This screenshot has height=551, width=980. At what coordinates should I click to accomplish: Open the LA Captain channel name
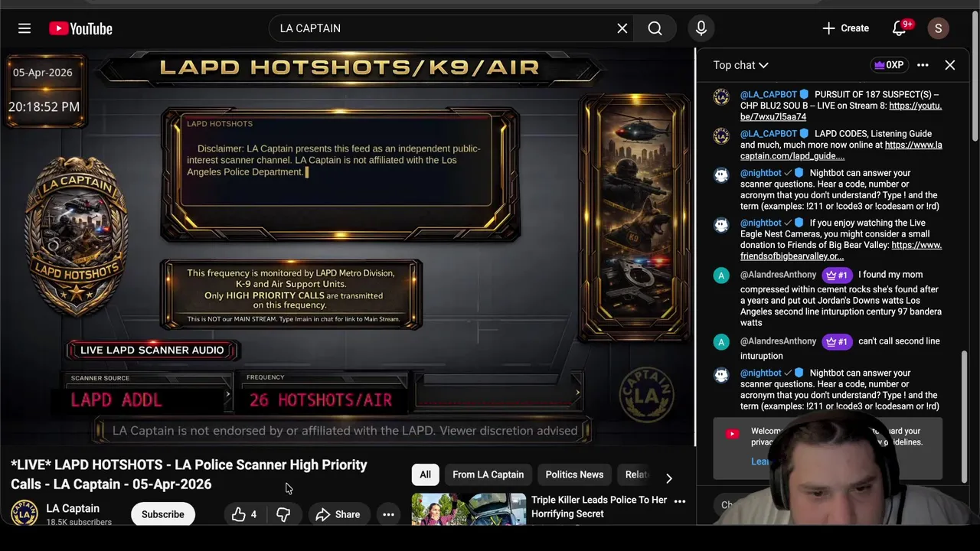click(73, 508)
